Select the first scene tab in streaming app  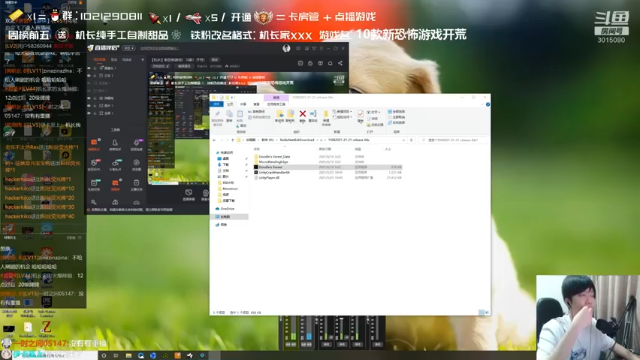(100, 60)
